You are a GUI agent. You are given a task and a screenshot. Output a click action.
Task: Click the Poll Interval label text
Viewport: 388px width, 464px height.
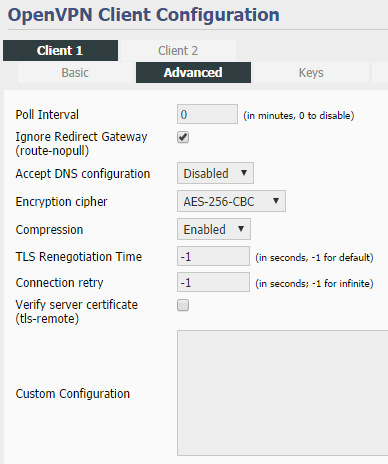point(47,115)
